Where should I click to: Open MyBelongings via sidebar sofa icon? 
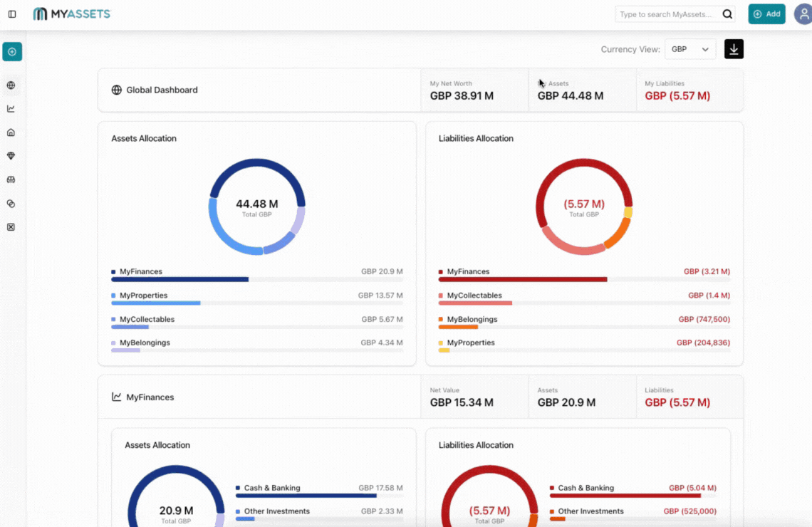point(11,179)
